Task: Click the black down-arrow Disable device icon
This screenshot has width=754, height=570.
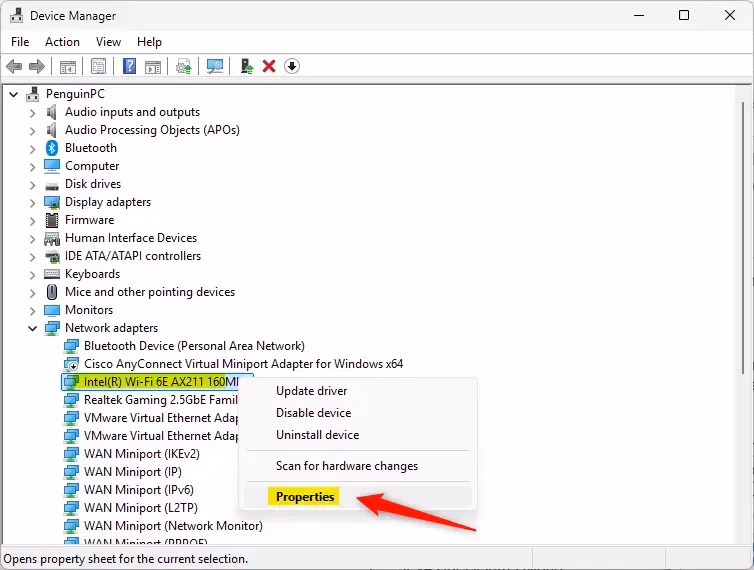Action: (x=291, y=66)
